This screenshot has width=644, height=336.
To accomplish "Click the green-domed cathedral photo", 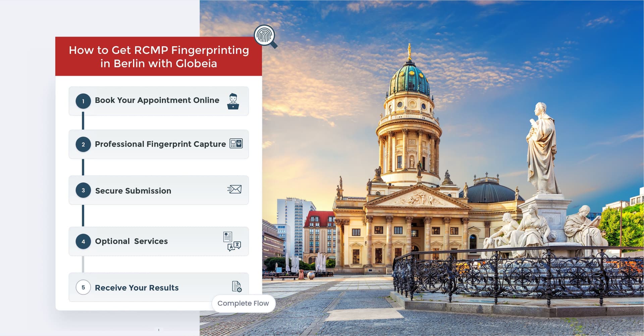I will 409,168.
